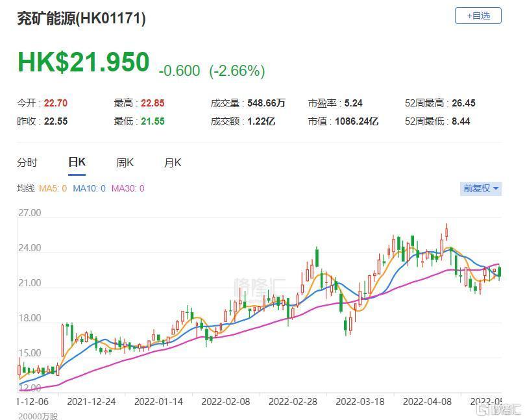Switch to the 分时 intraday tab
This screenshot has height=420, width=525.
[27, 163]
